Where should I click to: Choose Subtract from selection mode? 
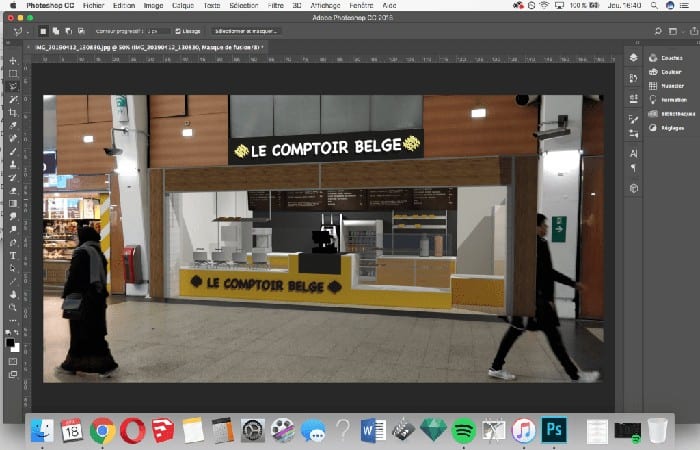(x=68, y=31)
